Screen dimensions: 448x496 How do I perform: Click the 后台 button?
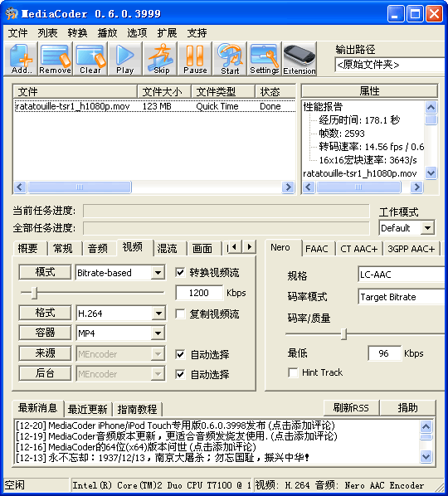pos(45,373)
